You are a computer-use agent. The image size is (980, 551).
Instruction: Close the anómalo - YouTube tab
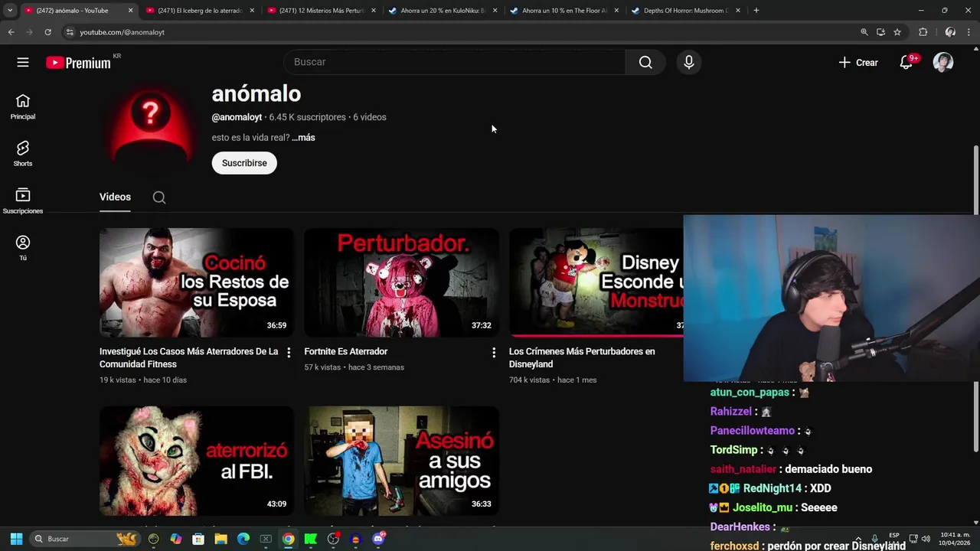coord(130,11)
